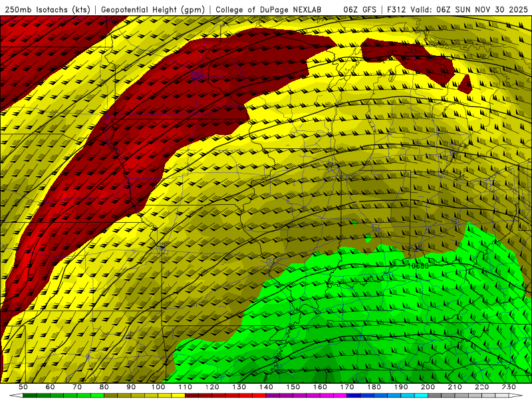Viewport: 532px width, 399px height.
Task: Click the '100' color scale label
Action: click(x=158, y=387)
